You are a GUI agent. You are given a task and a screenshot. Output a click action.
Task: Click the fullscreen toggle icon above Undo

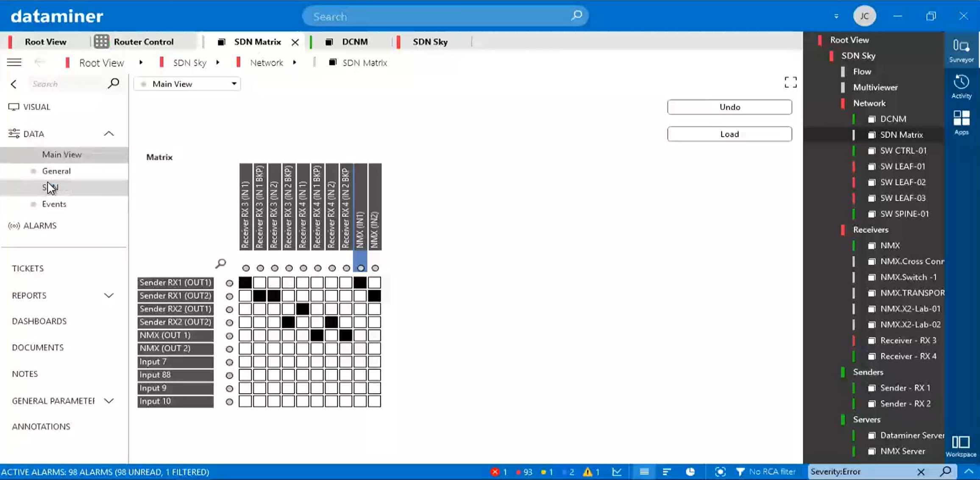pyautogui.click(x=791, y=82)
